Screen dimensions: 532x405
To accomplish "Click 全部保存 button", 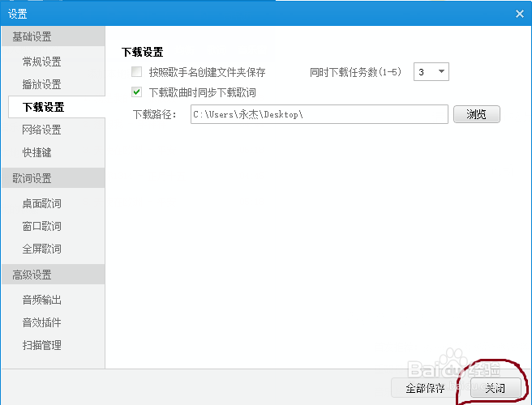I will point(425,388).
